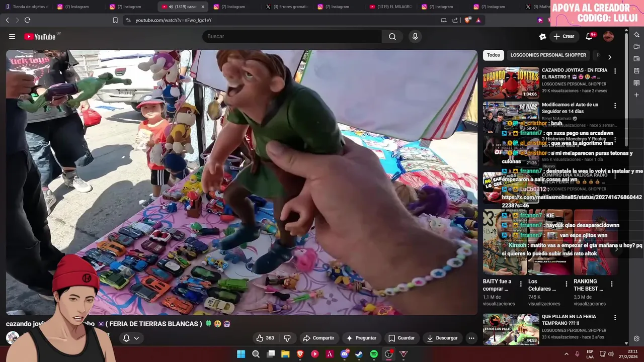Open Discord from the taskbar
644x362 pixels.
345,354
